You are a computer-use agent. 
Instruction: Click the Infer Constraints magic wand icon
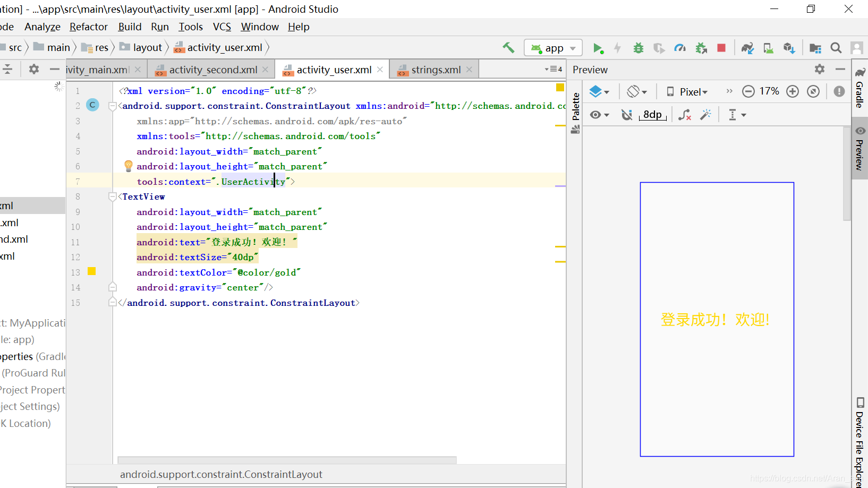[x=706, y=115]
